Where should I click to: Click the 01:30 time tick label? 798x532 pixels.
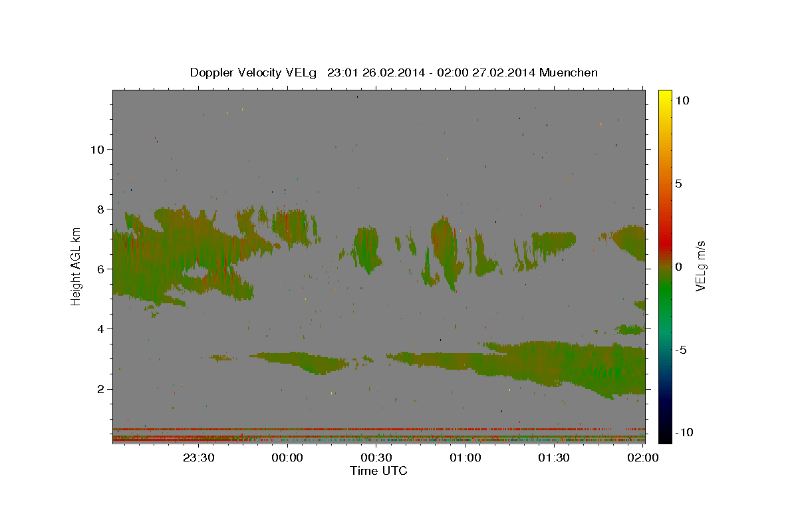(554, 458)
